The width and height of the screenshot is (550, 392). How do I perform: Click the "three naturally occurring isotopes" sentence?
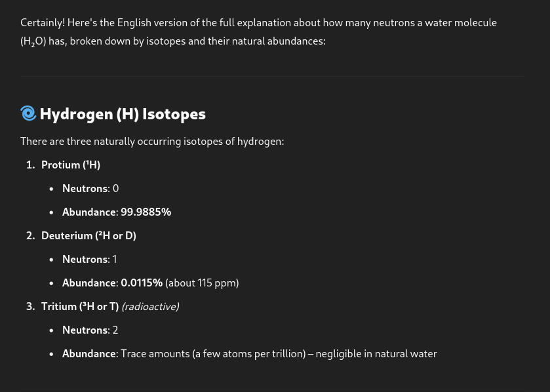click(x=152, y=141)
